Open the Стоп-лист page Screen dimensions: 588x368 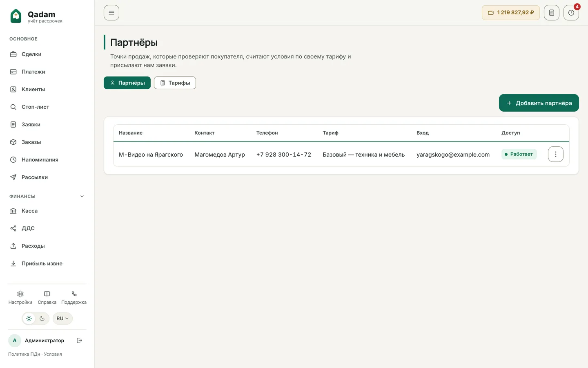[x=47, y=107]
